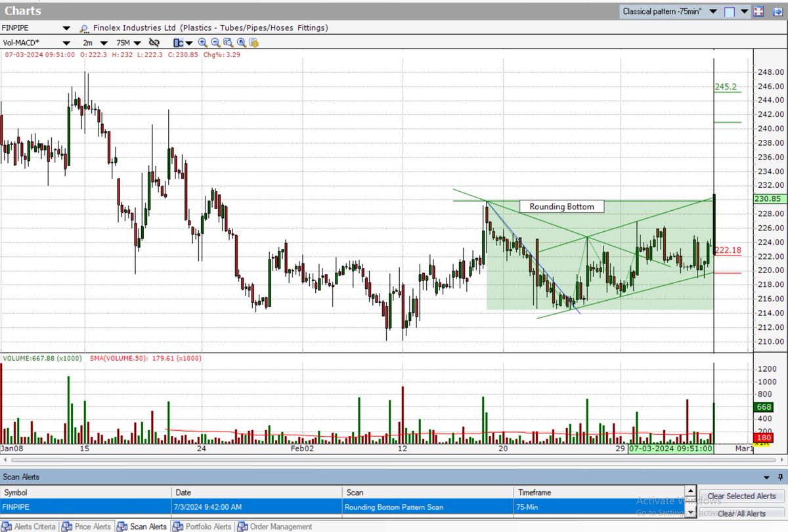Open the symbol search magnifier icon
This screenshot has height=532, width=788.
84,28
